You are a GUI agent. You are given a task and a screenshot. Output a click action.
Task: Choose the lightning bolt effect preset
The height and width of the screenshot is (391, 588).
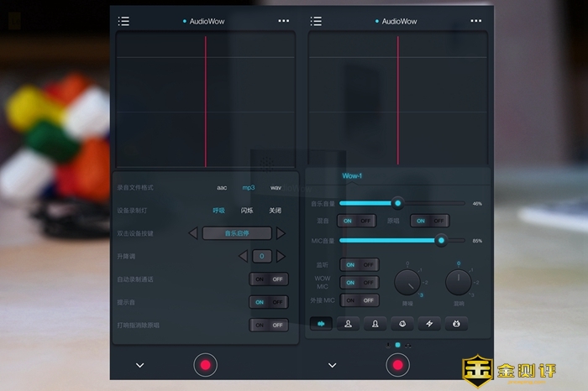pos(429,323)
